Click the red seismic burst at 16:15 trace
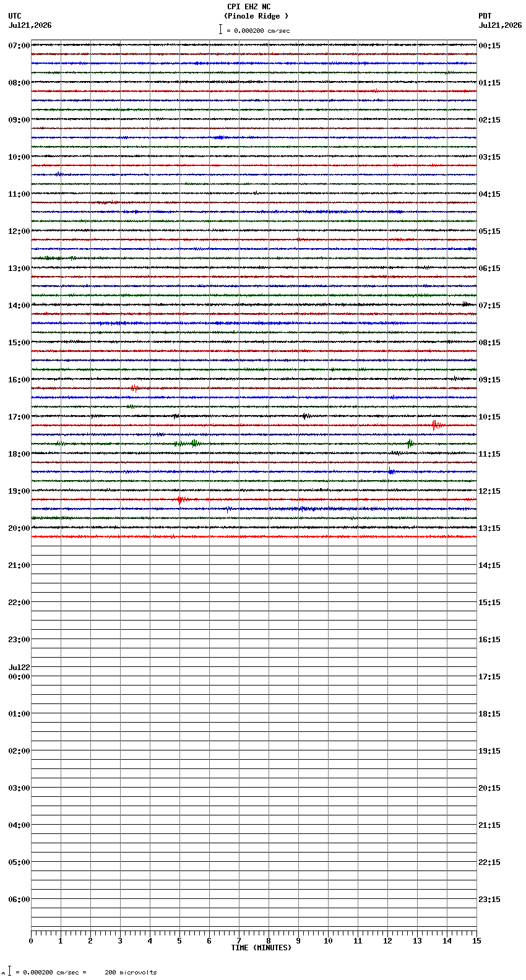The height and width of the screenshot is (980, 526). tap(134, 388)
